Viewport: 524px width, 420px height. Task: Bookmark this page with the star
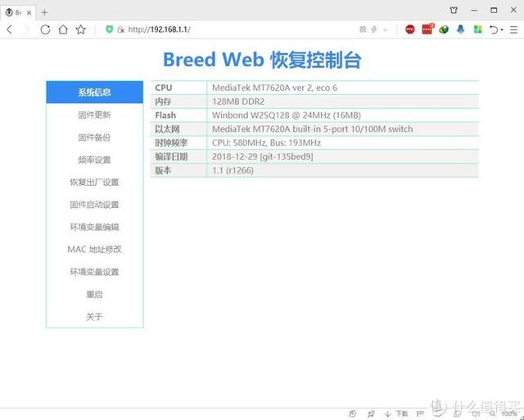pyautogui.click(x=80, y=29)
